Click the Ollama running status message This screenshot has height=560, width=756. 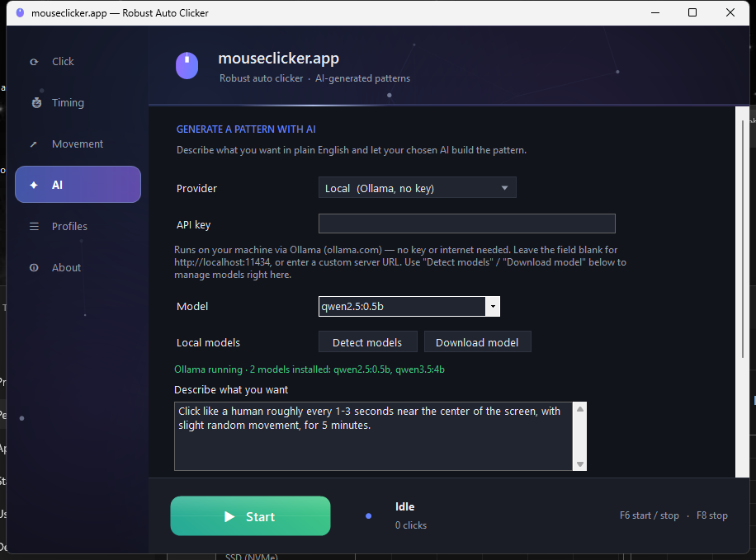point(309,369)
